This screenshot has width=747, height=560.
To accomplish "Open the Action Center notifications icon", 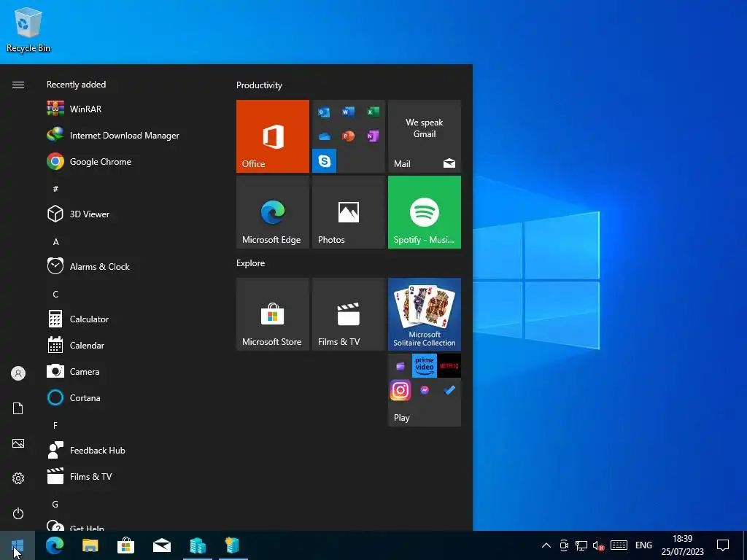I will (723, 545).
